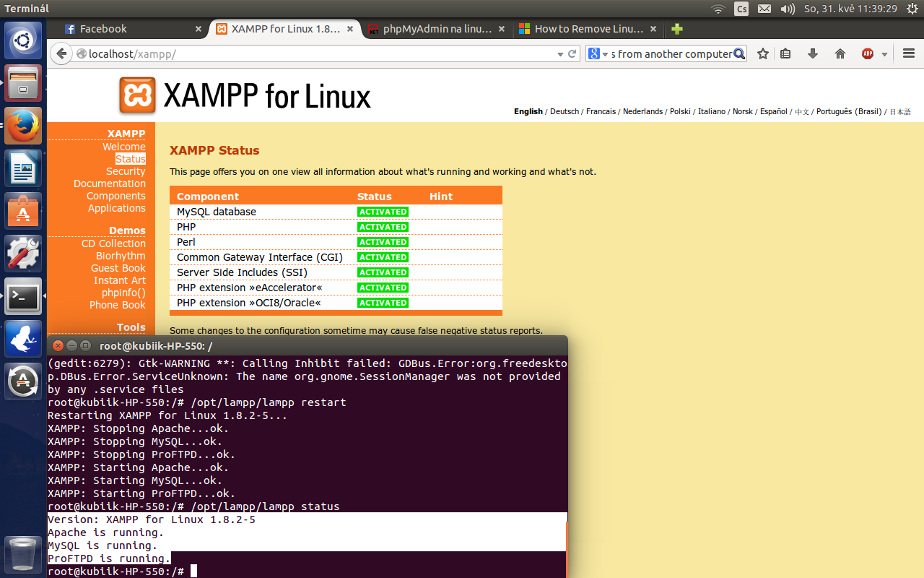
Task: Open Ubuntu Software Center from the launcher
Action: click(x=24, y=211)
